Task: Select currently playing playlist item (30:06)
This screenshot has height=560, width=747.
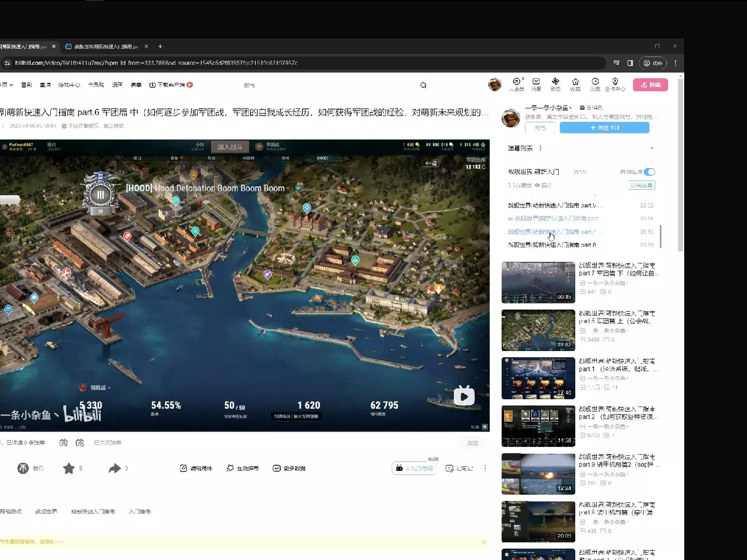Action: point(580,218)
